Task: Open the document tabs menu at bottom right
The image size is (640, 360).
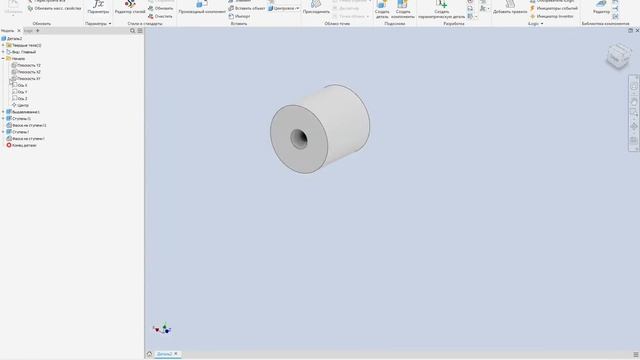Action: coord(636,354)
